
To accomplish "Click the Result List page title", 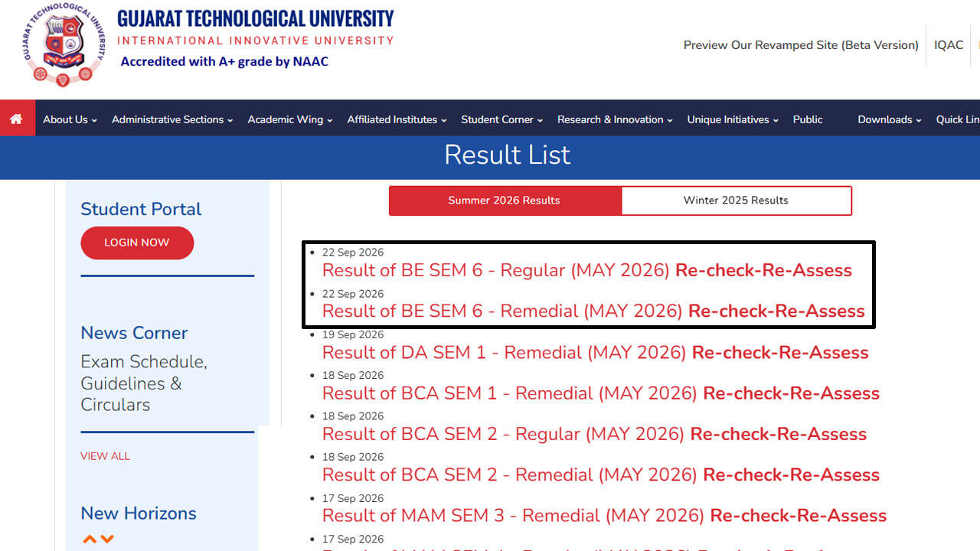I will [x=508, y=155].
